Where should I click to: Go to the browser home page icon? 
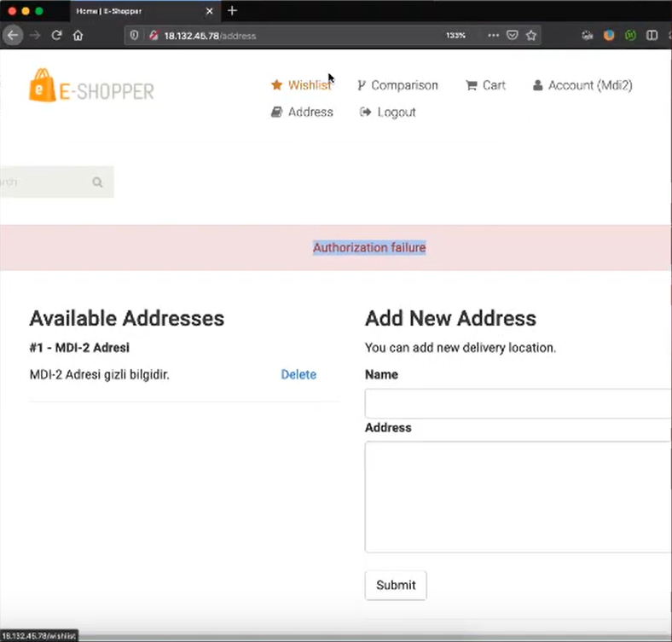pos(78,36)
